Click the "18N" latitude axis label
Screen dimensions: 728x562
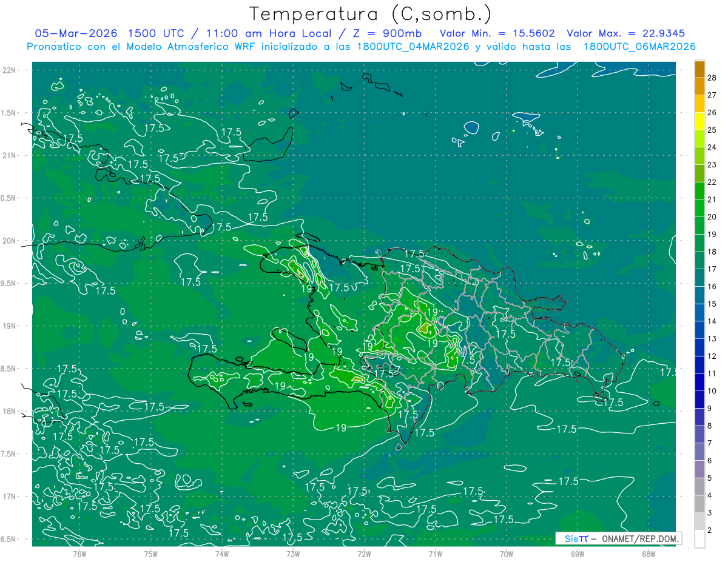[8, 411]
